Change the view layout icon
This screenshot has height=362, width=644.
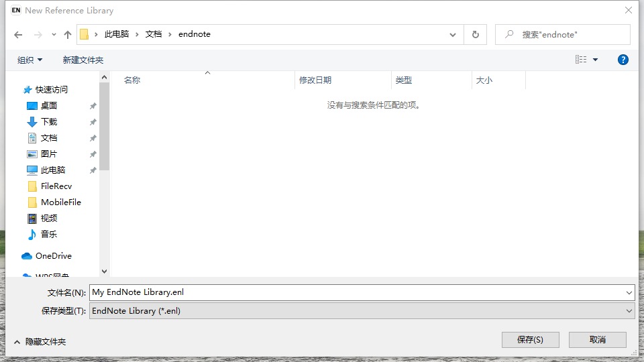(581, 60)
